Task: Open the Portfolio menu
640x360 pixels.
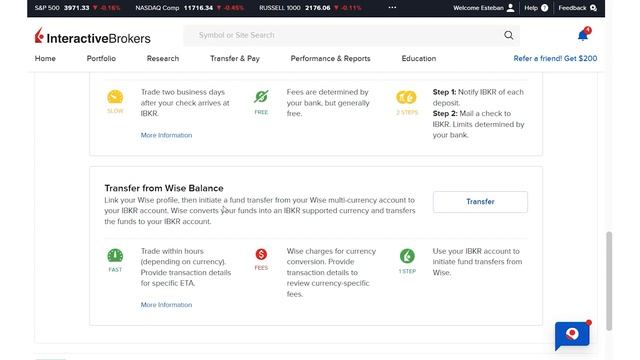Action: (101, 58)
